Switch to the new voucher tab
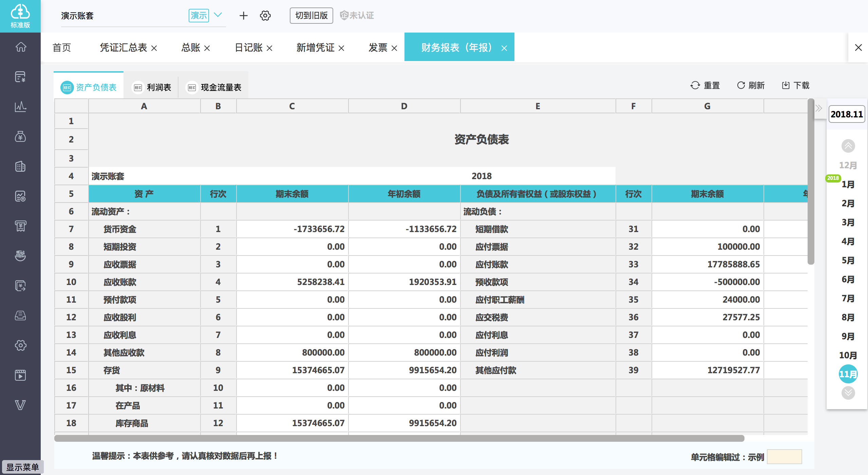 click(x=316, y=47)
